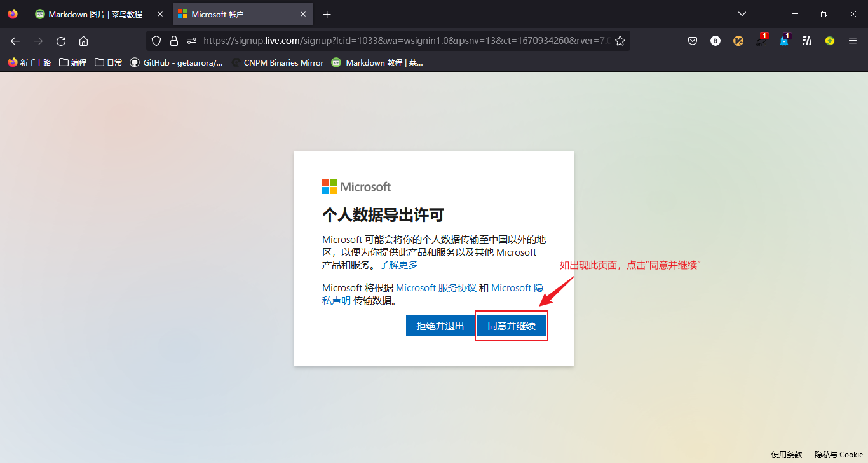
Task: Open the striped bars extension icon
Action: 807,41
